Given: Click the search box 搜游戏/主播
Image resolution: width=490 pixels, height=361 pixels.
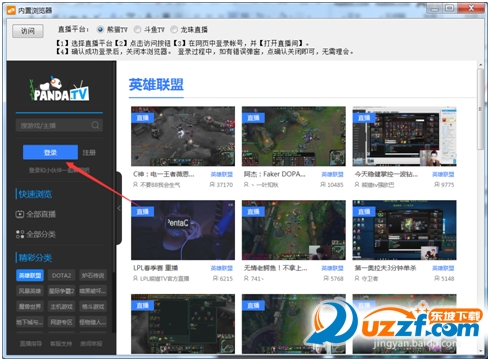Looking at the screenshot, I should [x=59, y=125].
